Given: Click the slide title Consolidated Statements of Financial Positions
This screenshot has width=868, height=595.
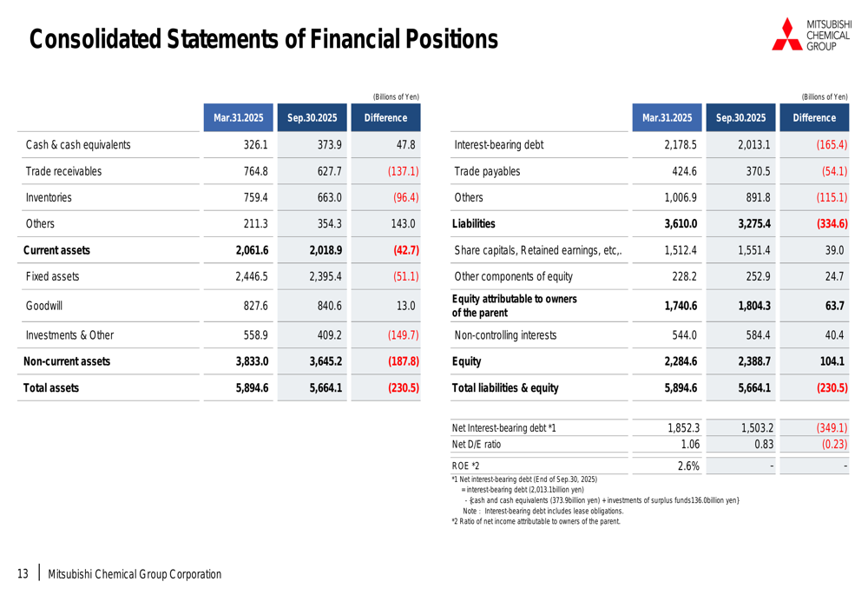Looking at the screenshot, I should pos(264,39).
